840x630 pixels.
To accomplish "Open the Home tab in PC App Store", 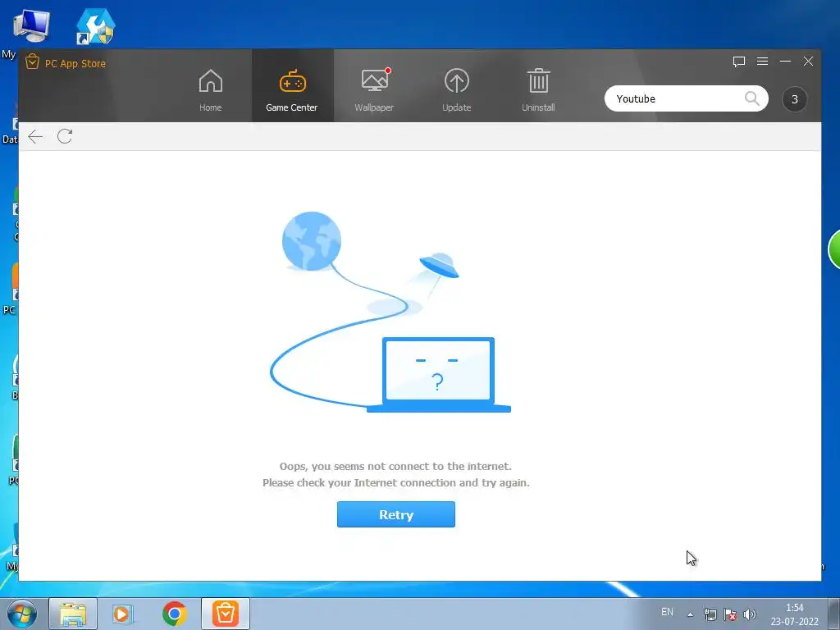I will tap(210, 90).
